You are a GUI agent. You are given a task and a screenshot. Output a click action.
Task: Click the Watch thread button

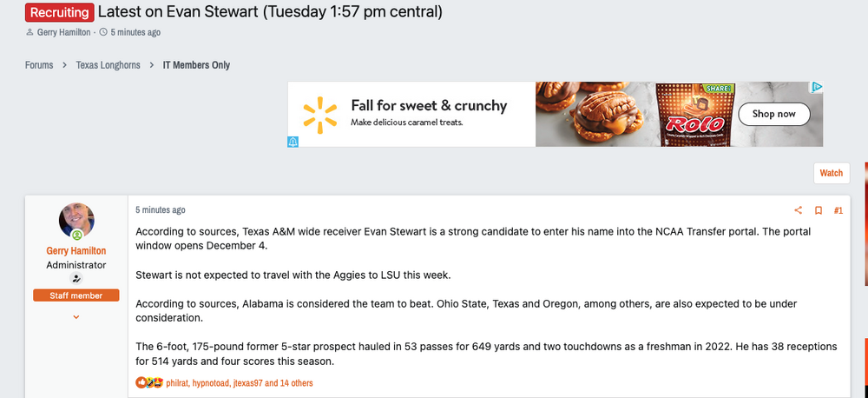click(831, 173)
